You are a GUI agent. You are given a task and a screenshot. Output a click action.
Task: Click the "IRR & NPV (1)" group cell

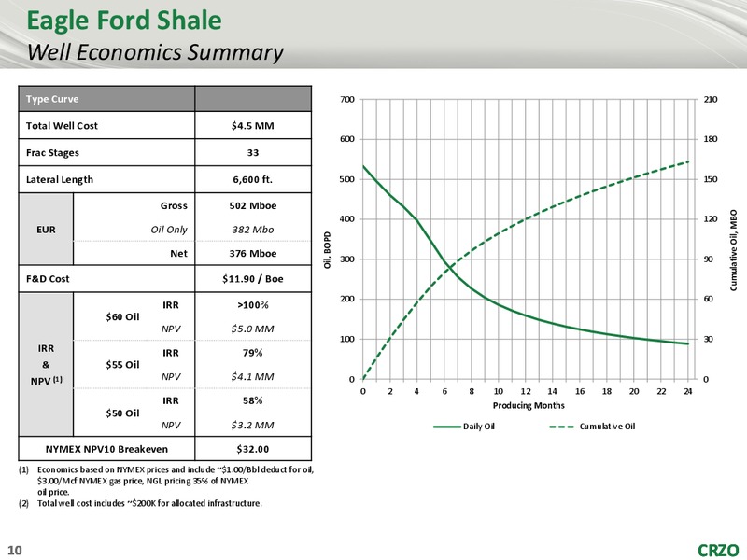click(46, 364)
